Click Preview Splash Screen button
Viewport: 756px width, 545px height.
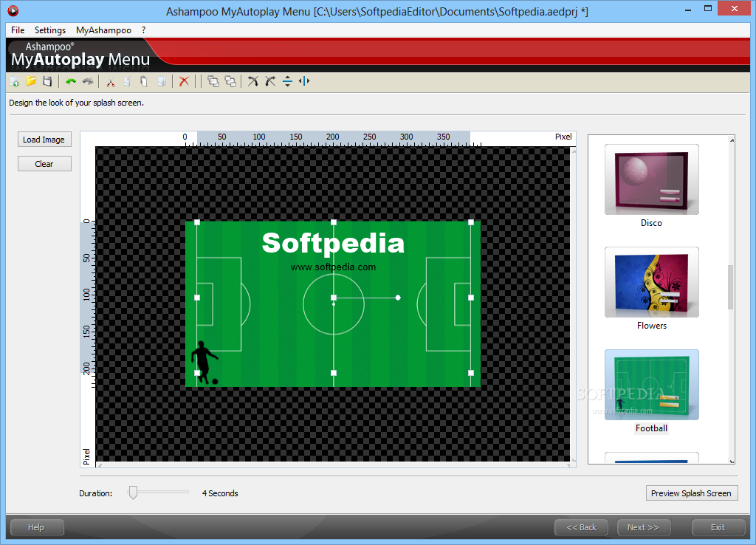tap(691, 493)
